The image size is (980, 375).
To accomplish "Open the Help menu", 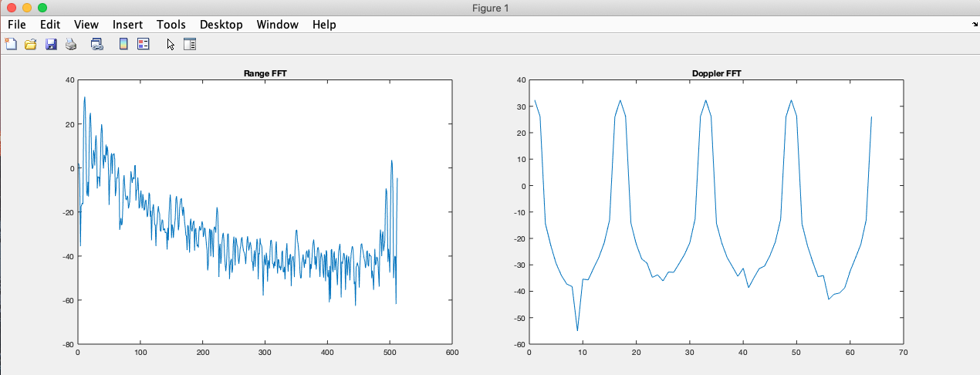I will click(324, 25).
